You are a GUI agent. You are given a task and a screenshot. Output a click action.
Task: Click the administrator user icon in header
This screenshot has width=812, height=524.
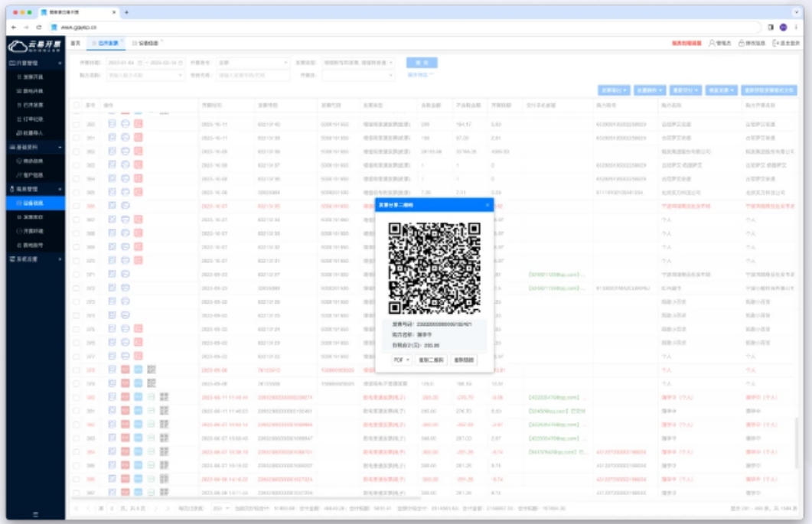click(712, 43)
